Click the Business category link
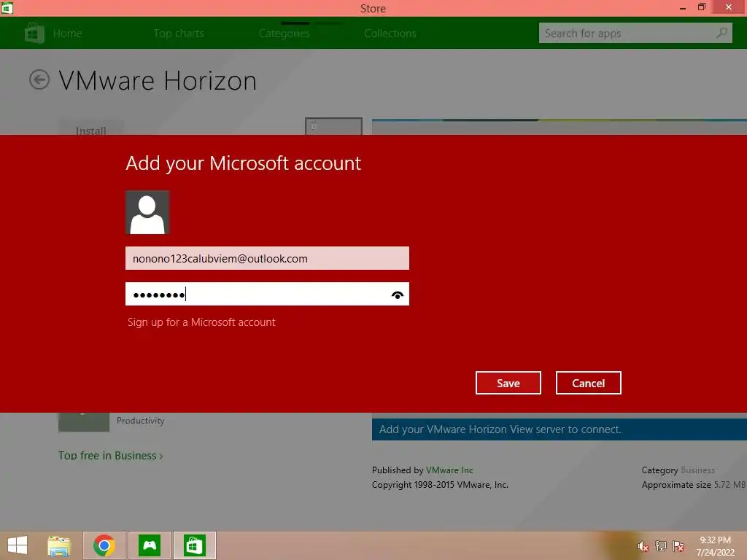The height and width of the screenshot is (560, 747). (x=697, y=470)
